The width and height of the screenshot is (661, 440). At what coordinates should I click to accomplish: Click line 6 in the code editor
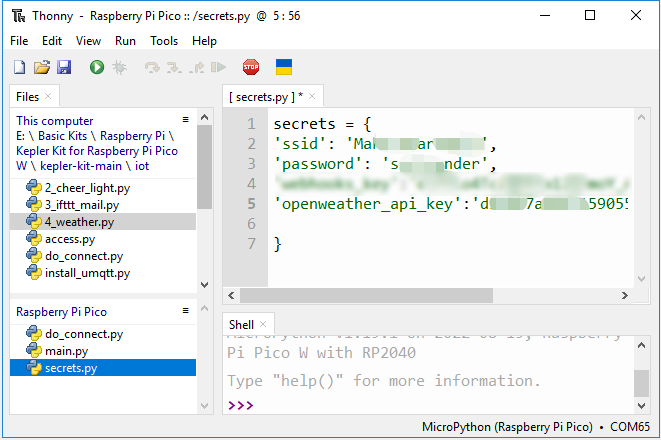click(x=451, y=224)
